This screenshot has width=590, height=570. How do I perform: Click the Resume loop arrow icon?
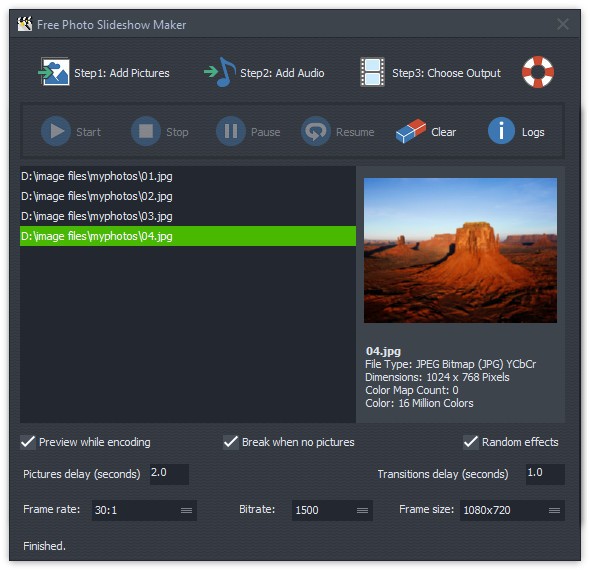click(x=316, y=131)
